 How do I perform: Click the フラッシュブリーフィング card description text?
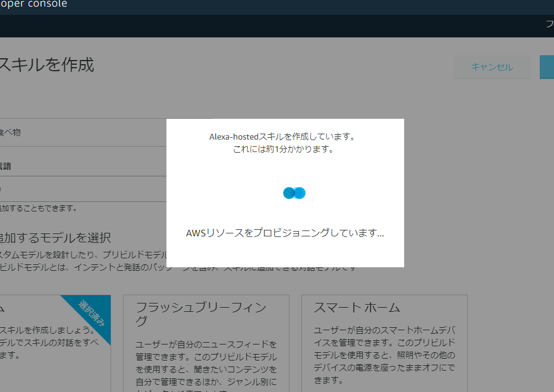tap(206, 362)
